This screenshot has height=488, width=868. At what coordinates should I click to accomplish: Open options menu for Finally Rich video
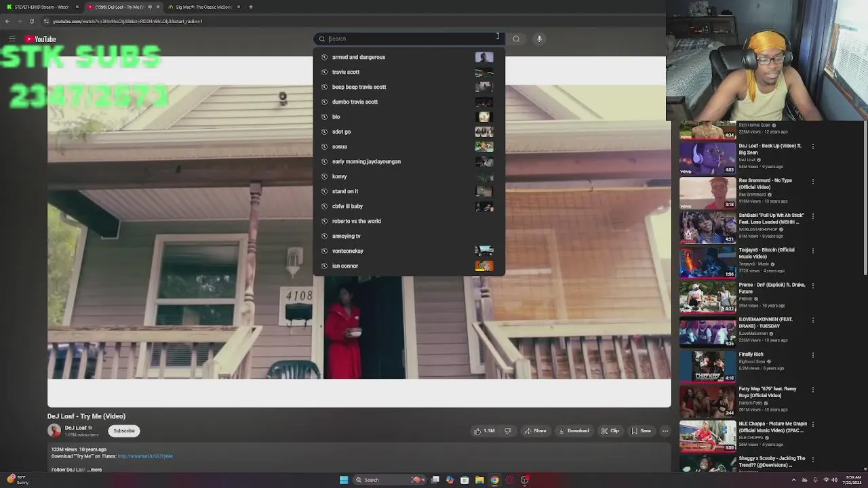coord(813,355)
